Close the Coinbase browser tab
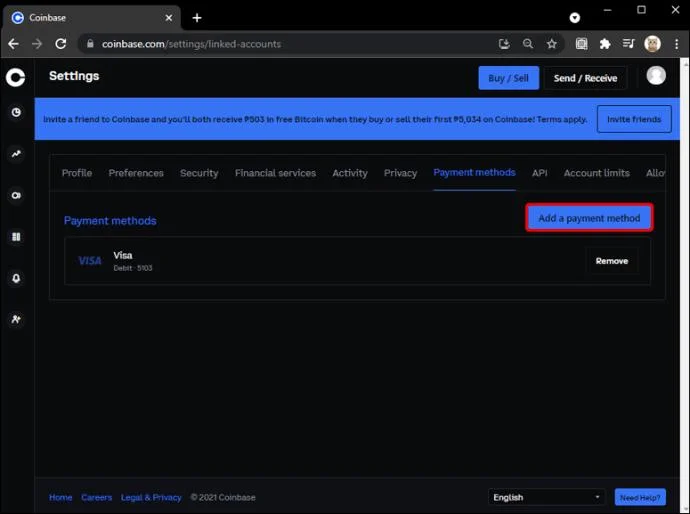Image resolution: width=690 pixels, height=514 pixels. (x=169, y=18)
